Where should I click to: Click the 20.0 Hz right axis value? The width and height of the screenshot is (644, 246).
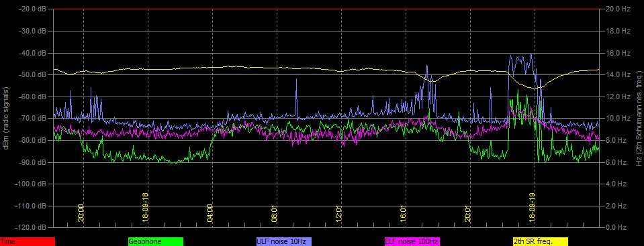[617, 9]
